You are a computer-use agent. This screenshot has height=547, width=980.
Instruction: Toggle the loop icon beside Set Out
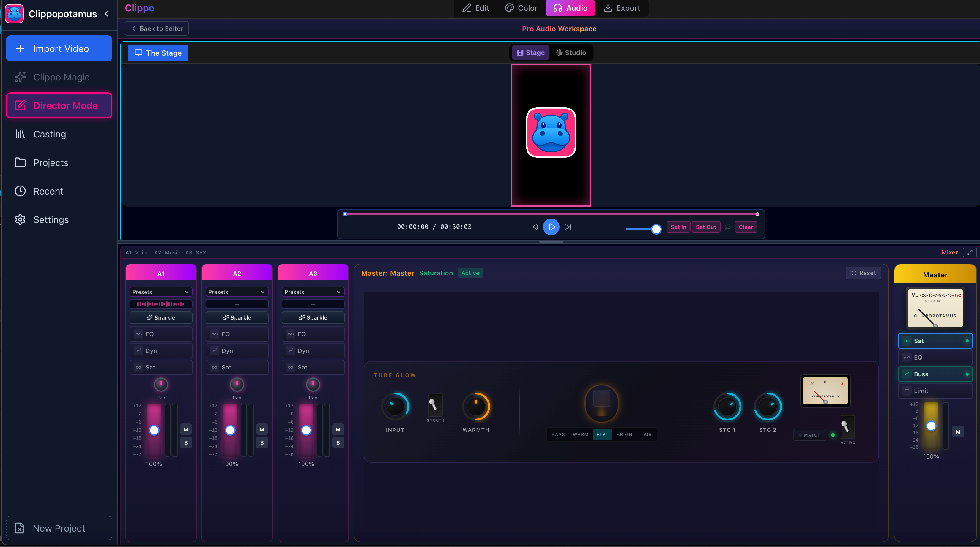(727, 227)
